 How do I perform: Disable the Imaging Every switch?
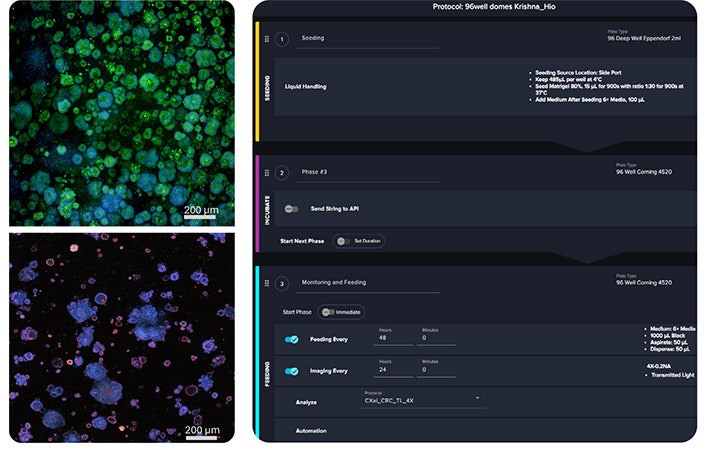click(292, 371)
